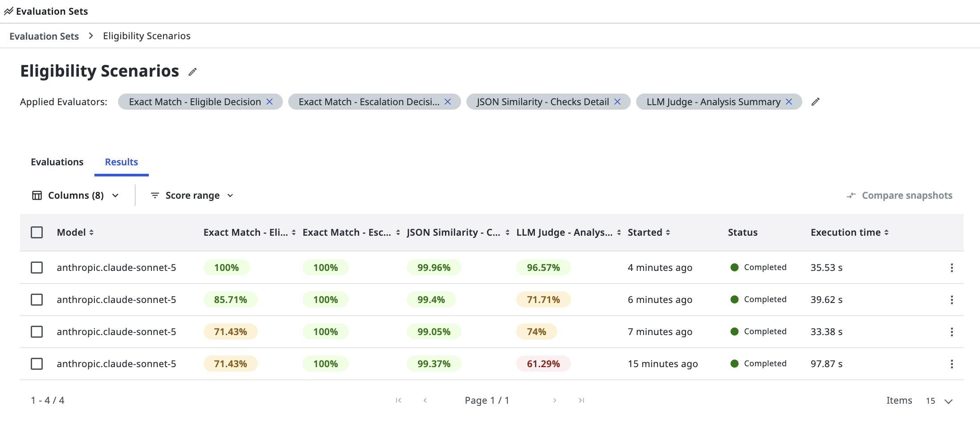Go to the first page of results
980x442 pixels.
pos(399,400)
